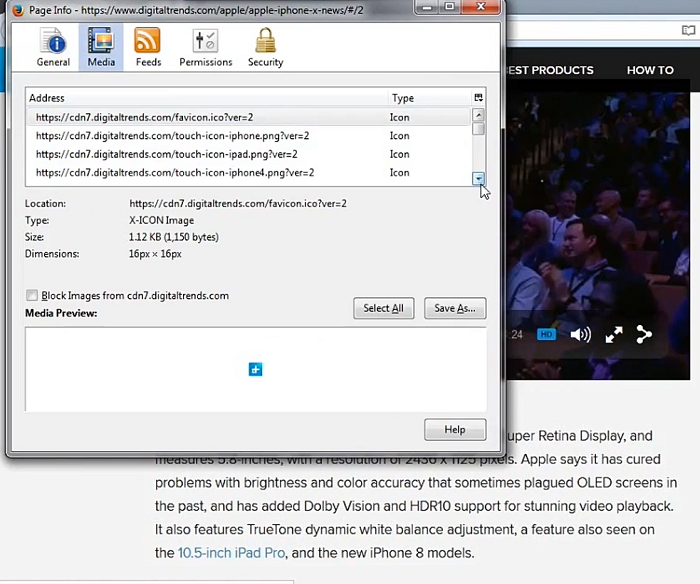Minimize the Page Info window

click(427, 7)
